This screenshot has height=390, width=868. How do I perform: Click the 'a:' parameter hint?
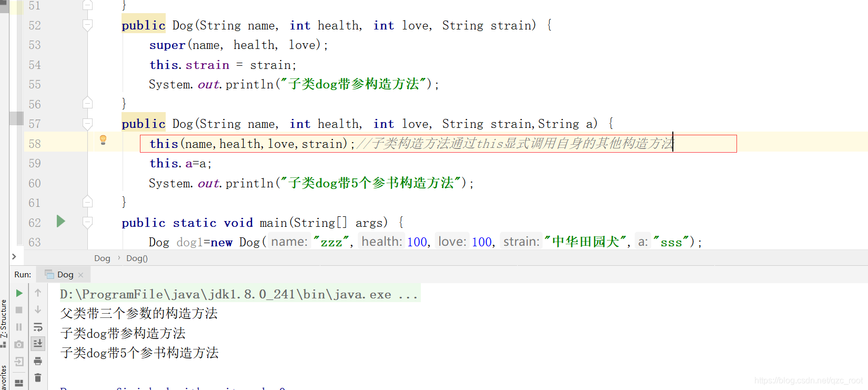click(x=643, y=242)
